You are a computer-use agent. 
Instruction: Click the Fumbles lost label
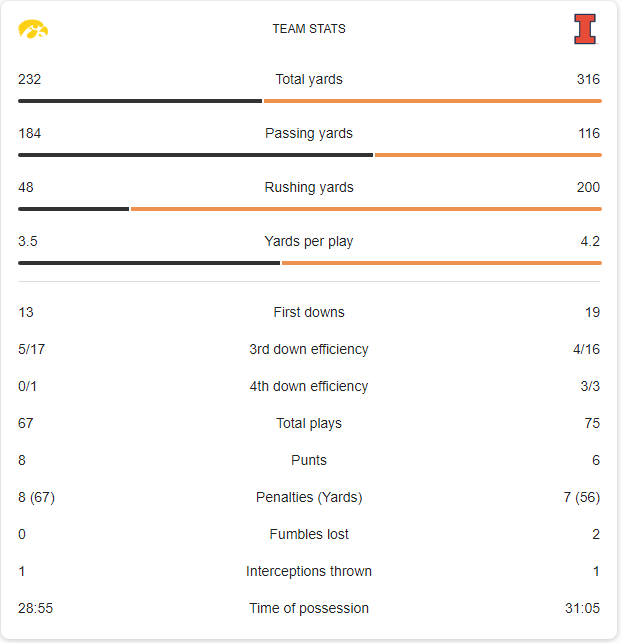(309, 535)
